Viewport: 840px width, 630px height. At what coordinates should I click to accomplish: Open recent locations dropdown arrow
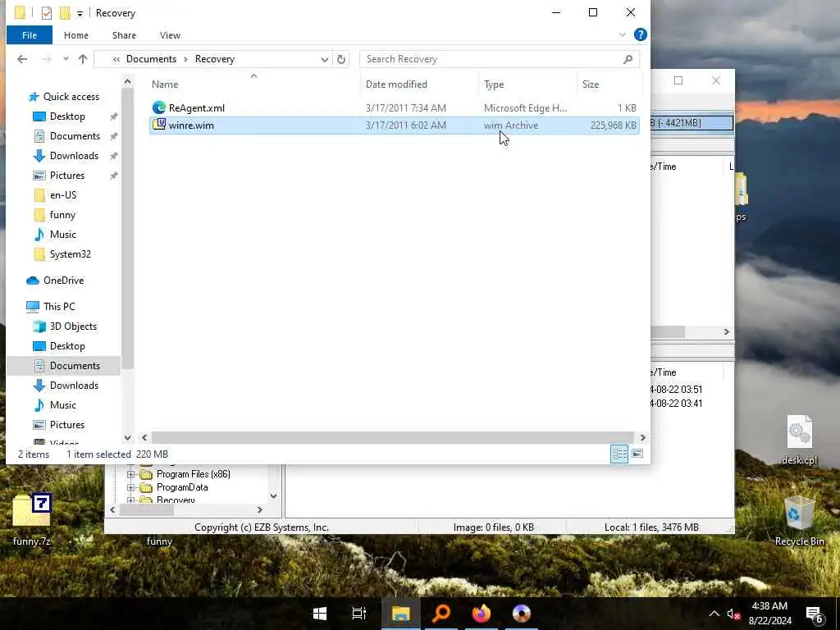[x=66, y=59]
